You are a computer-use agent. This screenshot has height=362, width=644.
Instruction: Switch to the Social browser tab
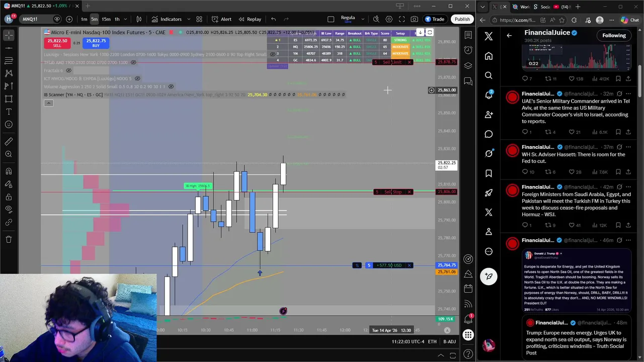tap(543, 7)
